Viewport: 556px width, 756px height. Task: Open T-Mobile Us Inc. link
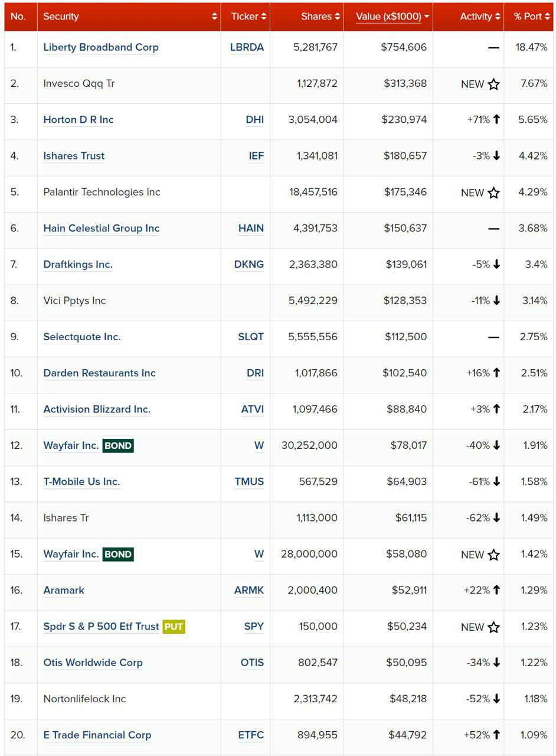pyautogui.click(x=81, y=482)
